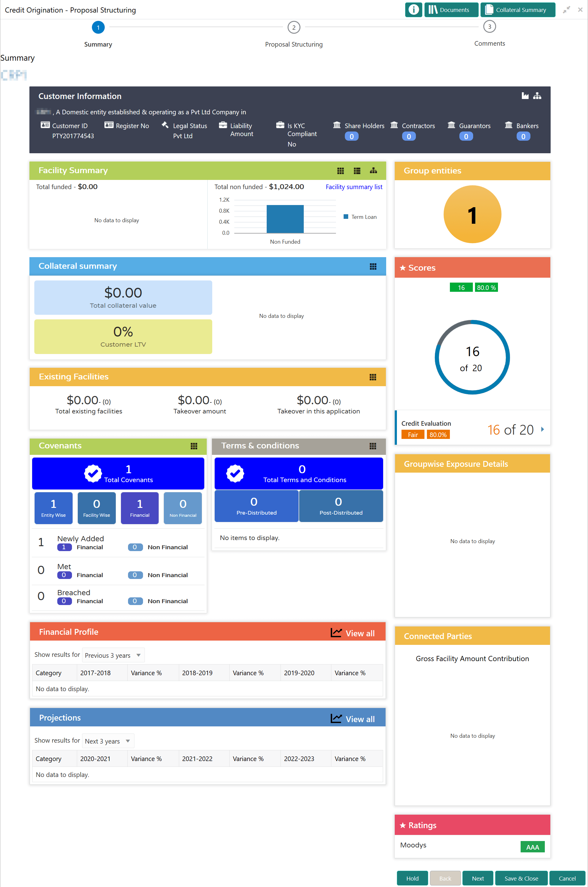Open the Documents panel
The height and width of the screenshot is (887, 588).
(450, 10)
